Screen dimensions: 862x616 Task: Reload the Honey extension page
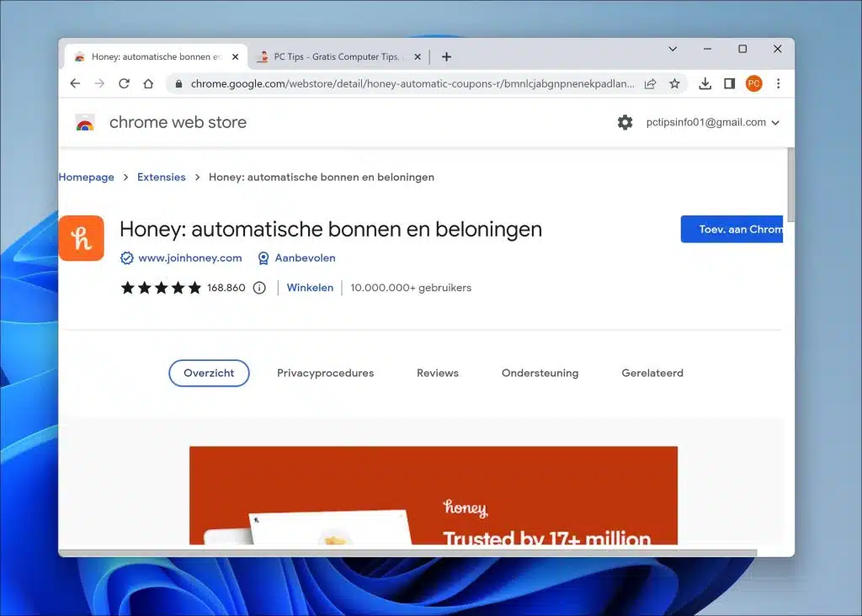(x=125, y=83)
